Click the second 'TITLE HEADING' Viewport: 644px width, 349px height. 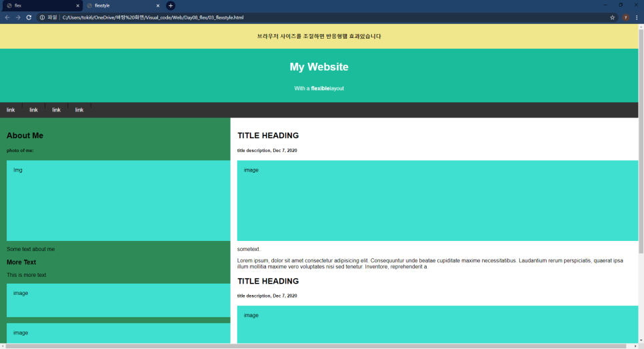[x=268, y=281]
